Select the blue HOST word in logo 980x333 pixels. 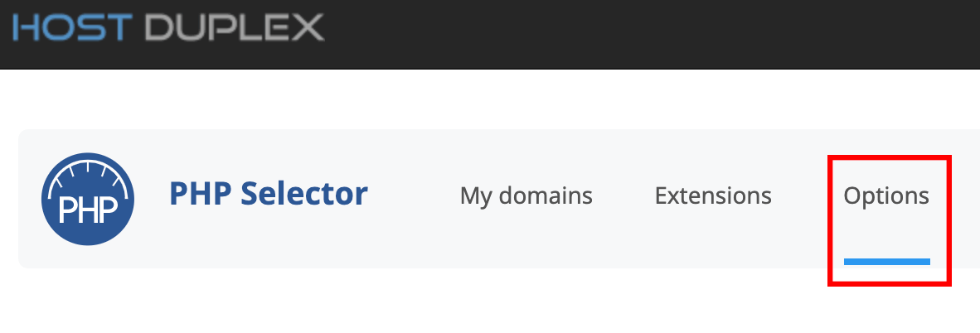tap(72, 27)
